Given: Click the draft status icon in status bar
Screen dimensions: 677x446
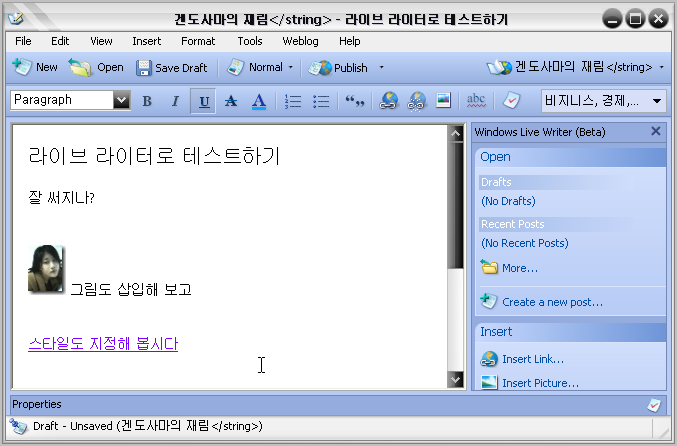Looking at the screenshot, I should click(19, 426).
